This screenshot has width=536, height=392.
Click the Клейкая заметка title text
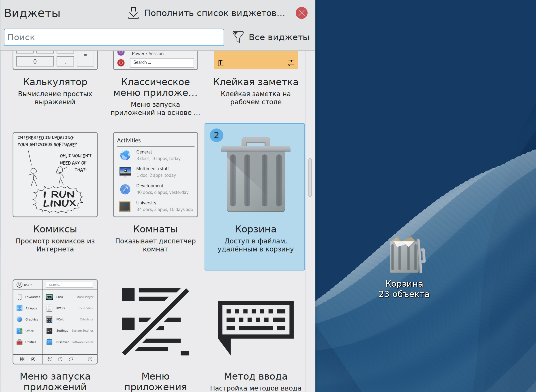[x=256, y=82]
